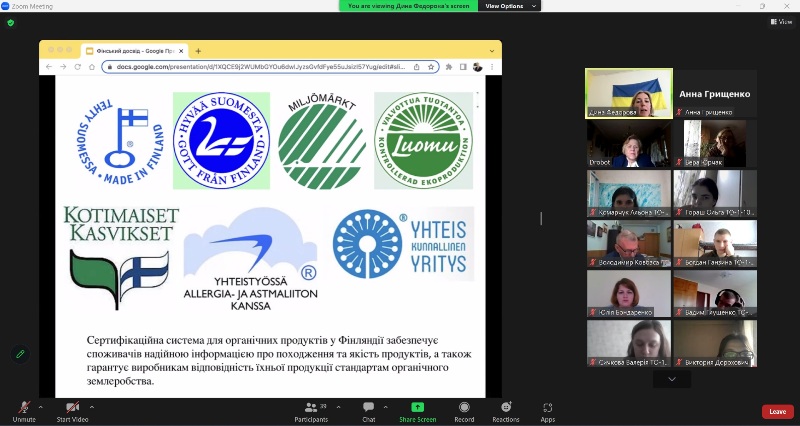
Task: Click the home icon in shared browser
Action: [x=92, y=67]
